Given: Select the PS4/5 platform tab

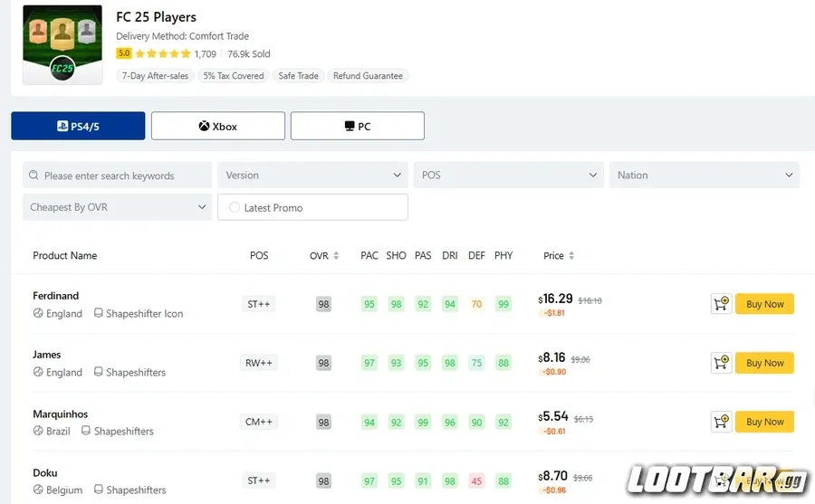Looking at the screenshot, I should pos(78,127).
